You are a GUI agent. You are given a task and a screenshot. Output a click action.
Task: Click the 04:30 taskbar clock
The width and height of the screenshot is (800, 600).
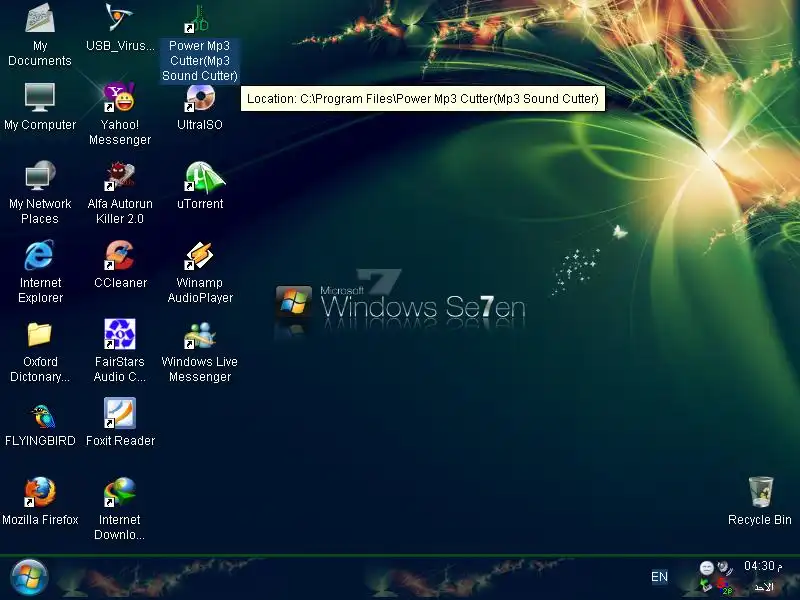(763, 566)
